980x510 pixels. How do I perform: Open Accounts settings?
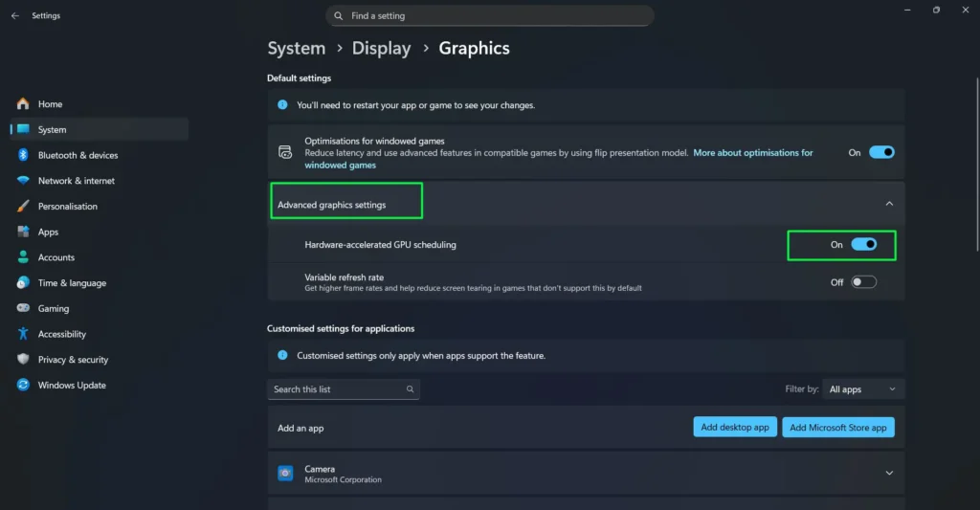click(100, 256)
